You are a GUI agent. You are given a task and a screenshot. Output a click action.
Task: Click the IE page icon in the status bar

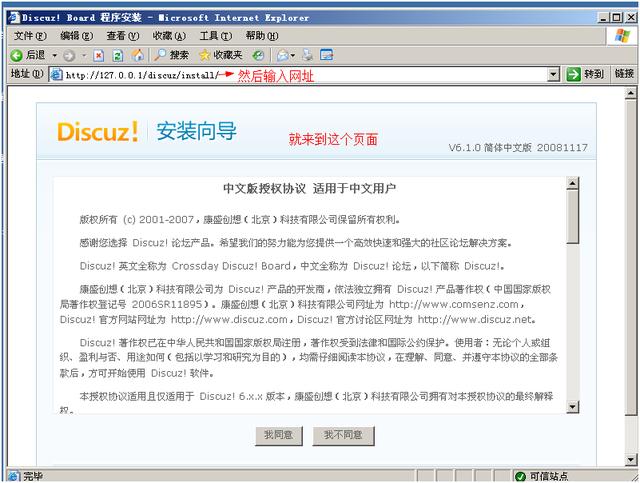(x=13, y=476)
